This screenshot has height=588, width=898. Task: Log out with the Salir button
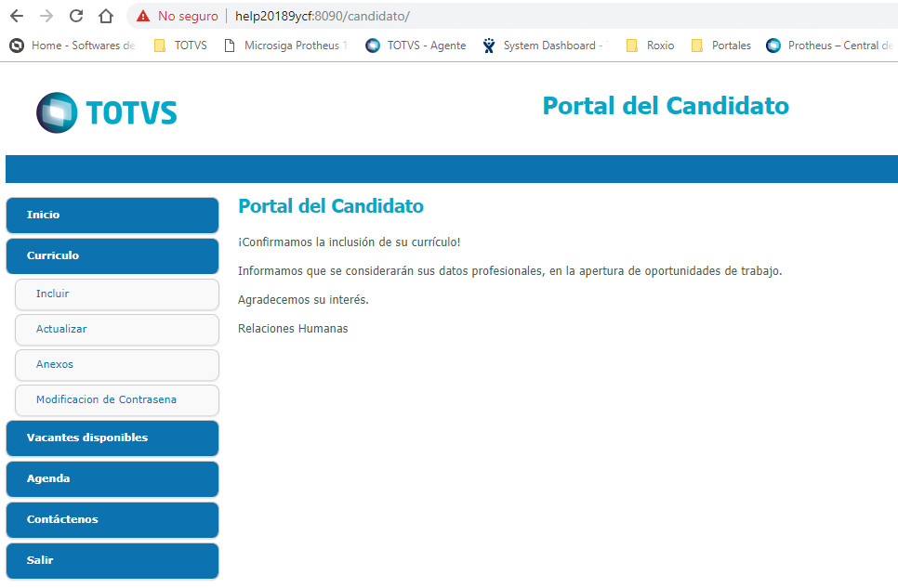(112, 561)
